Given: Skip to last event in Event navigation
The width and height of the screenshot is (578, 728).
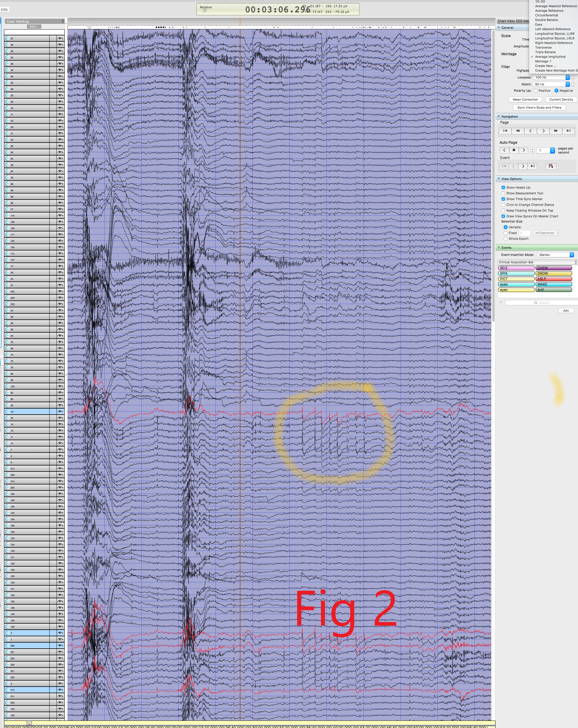Looking at the screenshot, I should pyautogui.click(x=532, y=166).
